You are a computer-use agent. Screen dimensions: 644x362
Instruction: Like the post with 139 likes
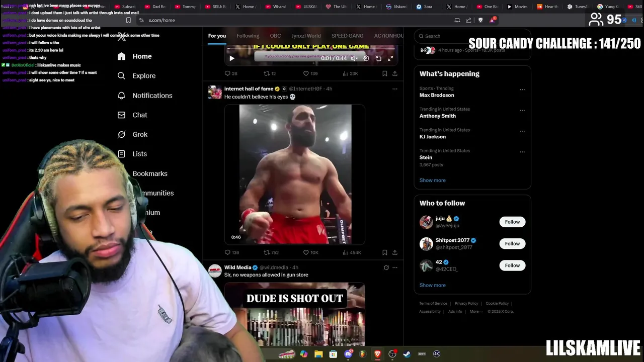(x=310, y=73)
